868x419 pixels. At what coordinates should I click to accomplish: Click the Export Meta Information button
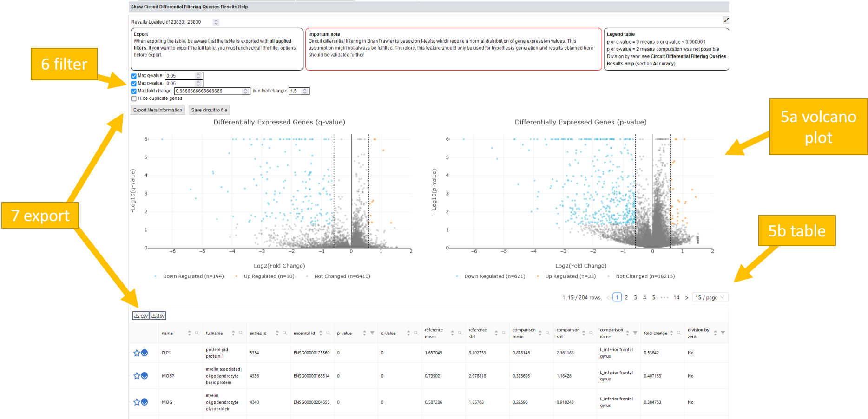(158, 110)
